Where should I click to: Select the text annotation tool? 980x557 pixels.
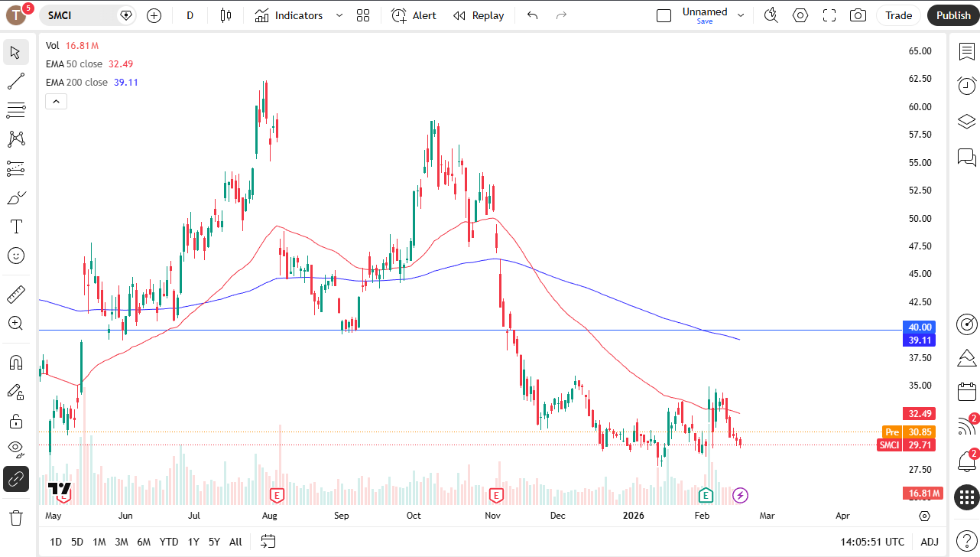pos(16,226)
